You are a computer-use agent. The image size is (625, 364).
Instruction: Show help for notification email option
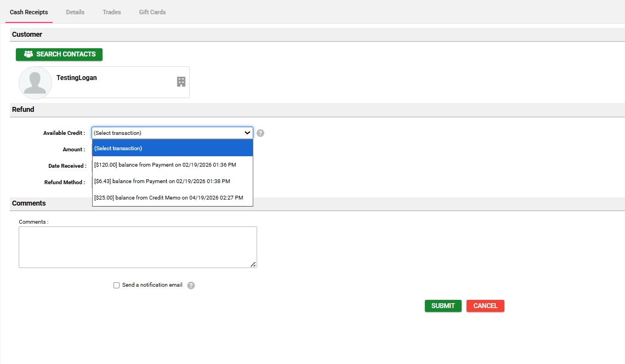click(191, 286)
